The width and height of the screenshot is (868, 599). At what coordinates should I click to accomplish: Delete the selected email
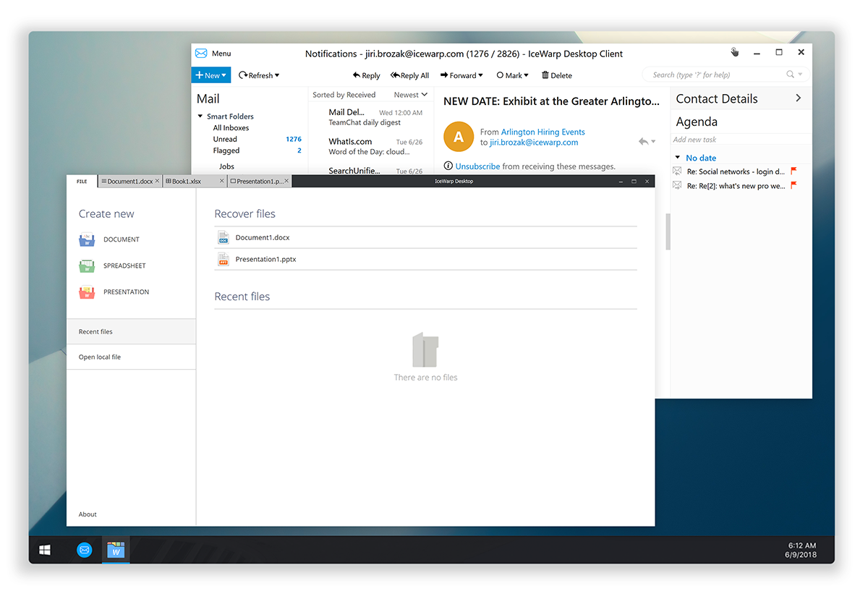[557, 75]
